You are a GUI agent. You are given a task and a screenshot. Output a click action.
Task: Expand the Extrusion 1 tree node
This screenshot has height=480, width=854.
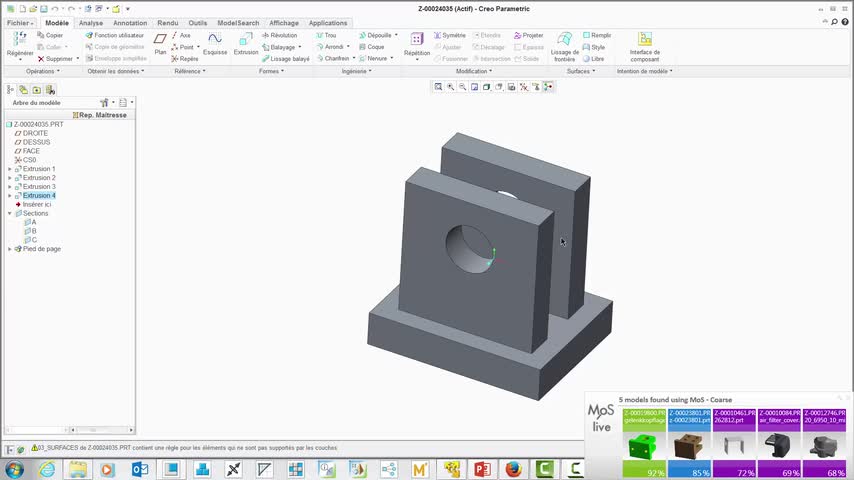click(9, 169)
